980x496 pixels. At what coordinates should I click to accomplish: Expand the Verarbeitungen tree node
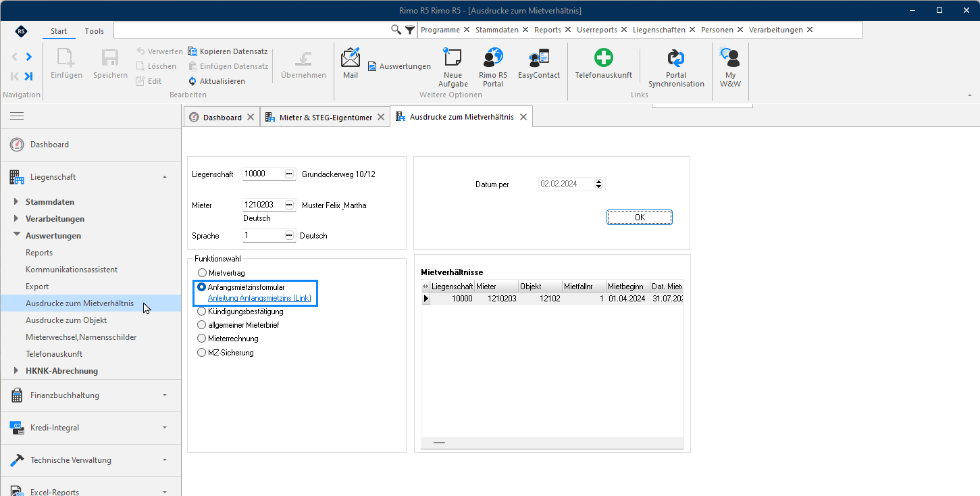click(17, 219)
